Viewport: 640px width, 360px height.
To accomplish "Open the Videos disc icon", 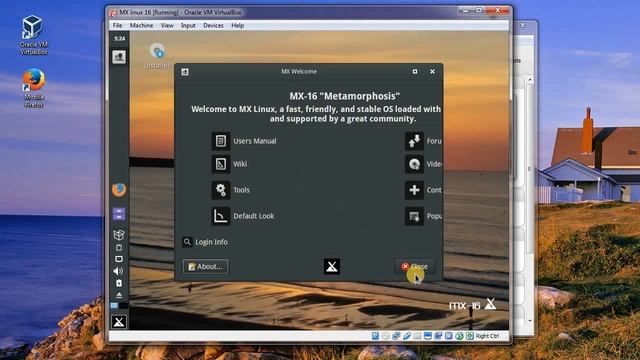I will tap(414, 164).
